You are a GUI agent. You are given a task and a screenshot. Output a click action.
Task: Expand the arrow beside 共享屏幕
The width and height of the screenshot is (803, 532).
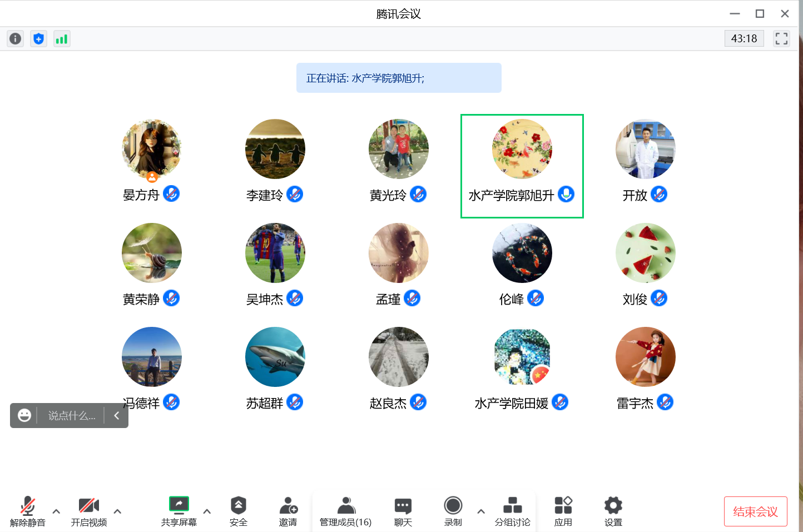(x=207, y=511)
